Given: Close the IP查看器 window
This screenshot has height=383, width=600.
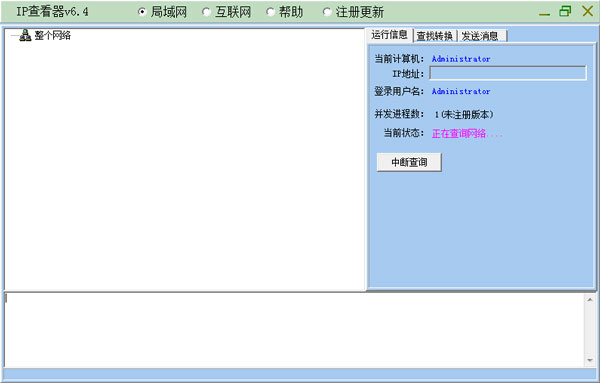Looking at the screenshot, I should [x=588, y=11].
